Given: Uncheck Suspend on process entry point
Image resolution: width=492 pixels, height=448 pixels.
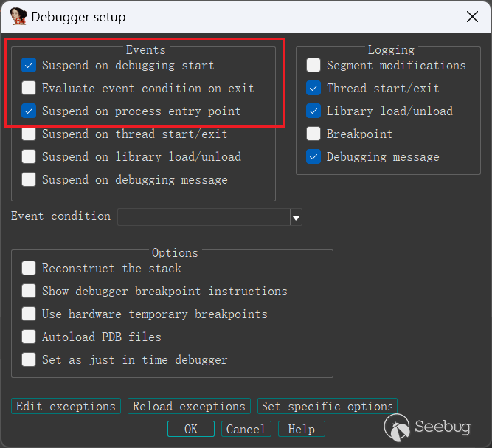Looking at the screenshot, I should [29, 111].
